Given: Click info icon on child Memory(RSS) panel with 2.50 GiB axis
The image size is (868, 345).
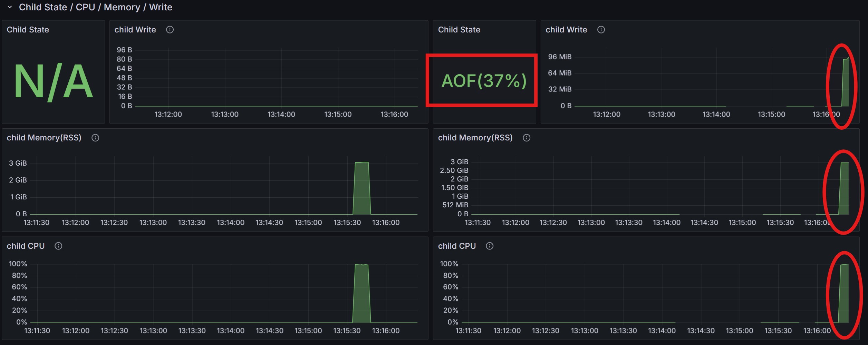Looking at the screenshot, I should [x=527, y=138].
